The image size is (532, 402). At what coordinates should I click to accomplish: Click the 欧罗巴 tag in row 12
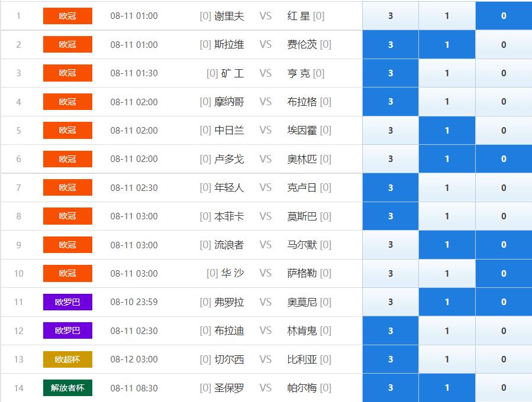[x=67, y=330]
